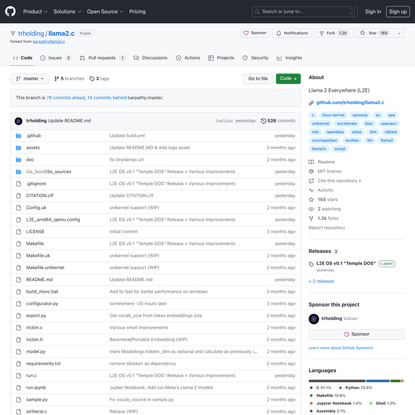Focus the Search or jump to field
415x415 pixels.
coord(305,11)
